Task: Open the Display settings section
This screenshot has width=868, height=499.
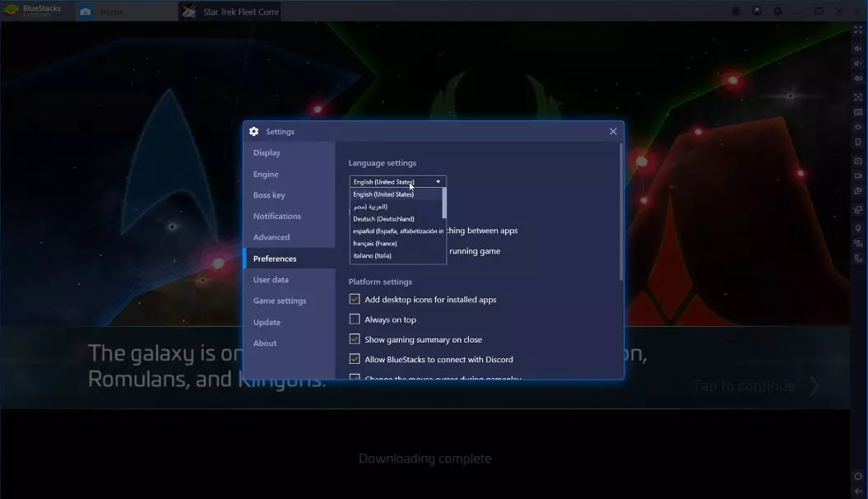Action: [267, 153]
